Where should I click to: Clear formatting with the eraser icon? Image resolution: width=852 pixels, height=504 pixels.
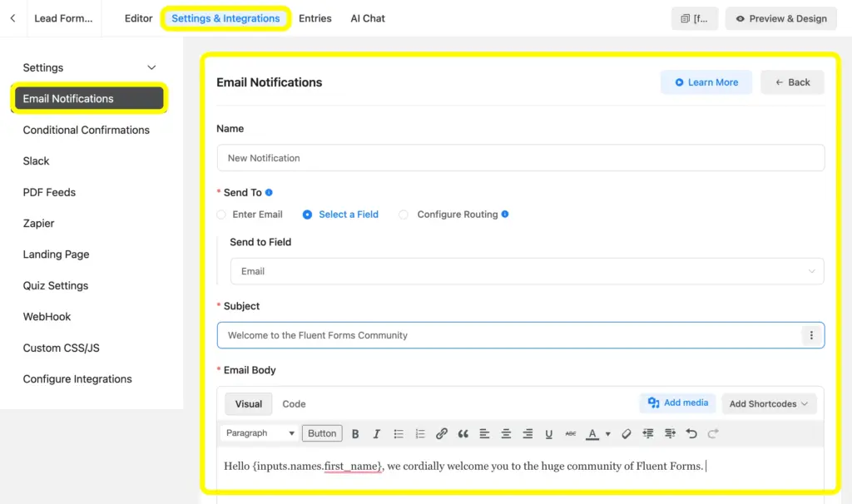(x=626, y=433)
